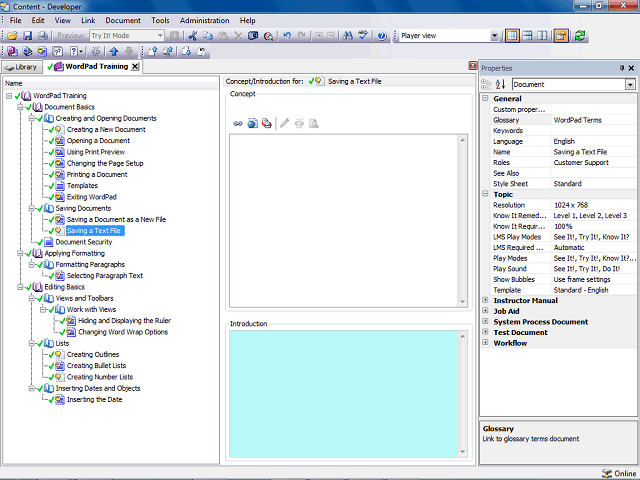Select the Creating Bullet Lists topic

pos(96,366)
